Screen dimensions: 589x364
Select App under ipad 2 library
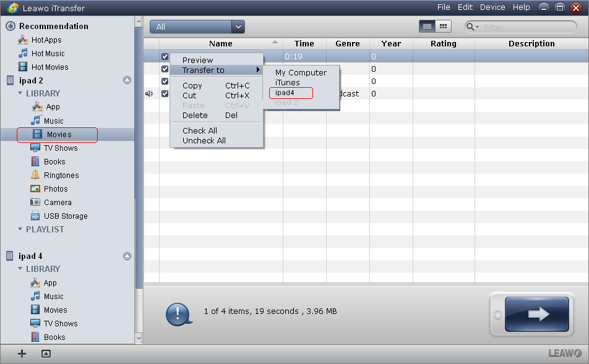[46, 107]
